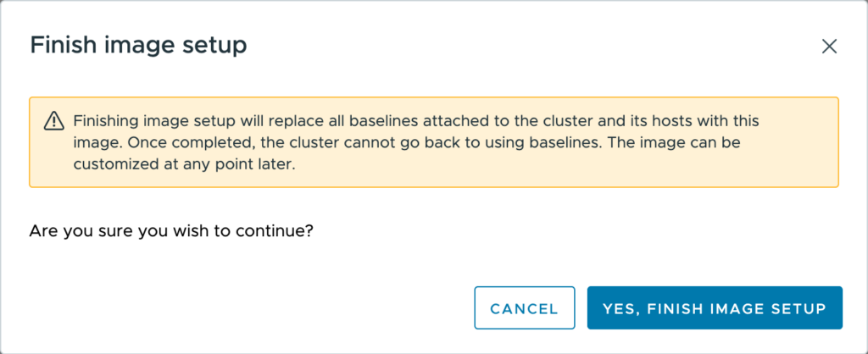Click the 'Finish image setup' dialog title

click(x=138, y=46)
